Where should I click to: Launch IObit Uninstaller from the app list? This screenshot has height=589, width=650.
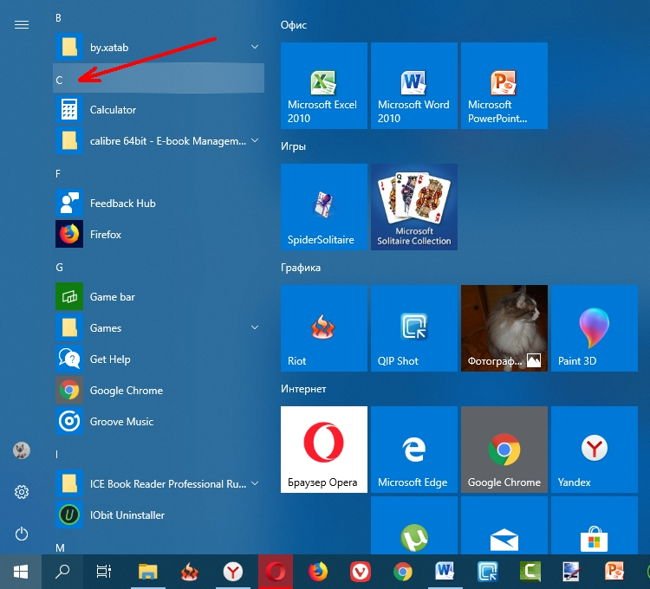[159, 515]
